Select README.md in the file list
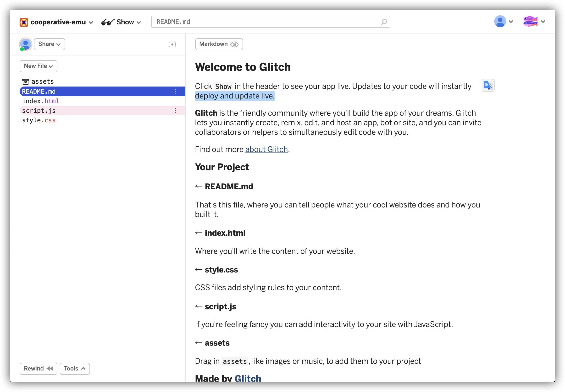This screenshot has height=392, width=565. [x=102, y=91]
